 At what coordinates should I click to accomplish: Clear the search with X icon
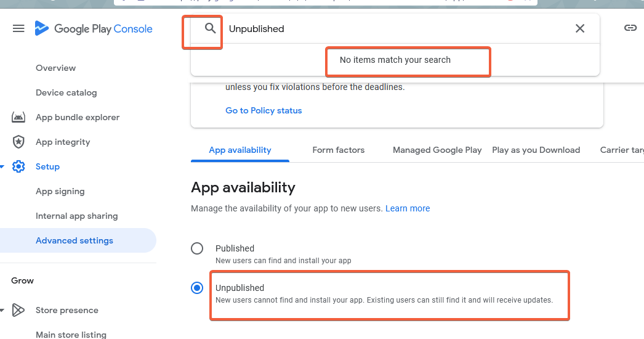(x=580, y=28)
